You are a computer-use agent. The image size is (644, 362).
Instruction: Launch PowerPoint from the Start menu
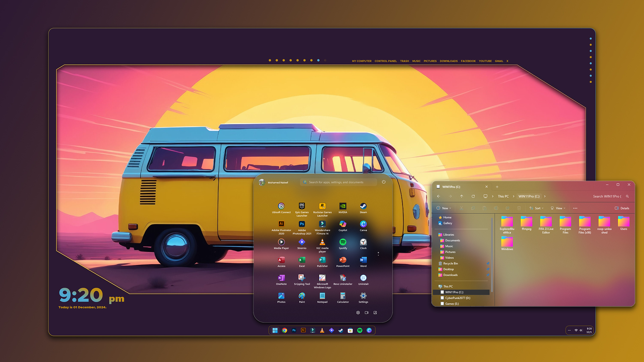[x=343, y=262]
